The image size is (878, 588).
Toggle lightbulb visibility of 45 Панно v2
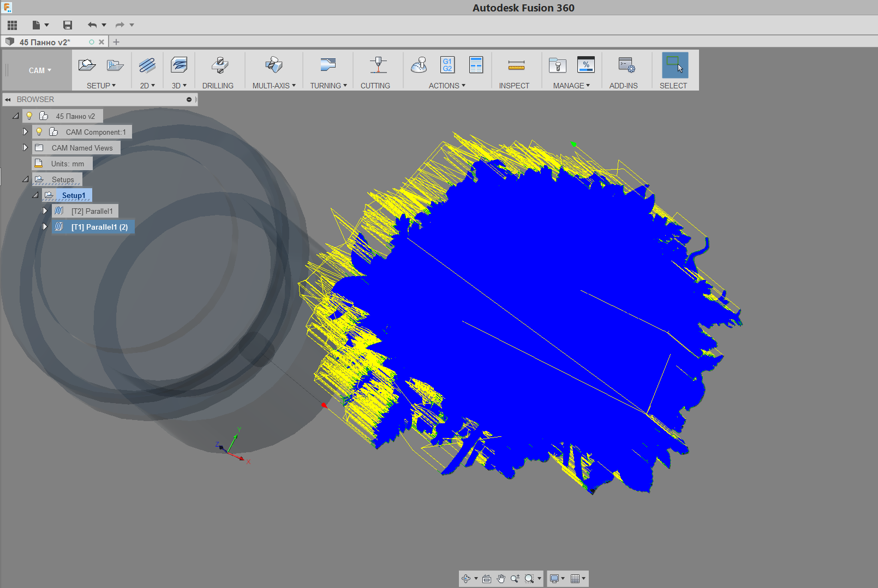pos(29,116)
